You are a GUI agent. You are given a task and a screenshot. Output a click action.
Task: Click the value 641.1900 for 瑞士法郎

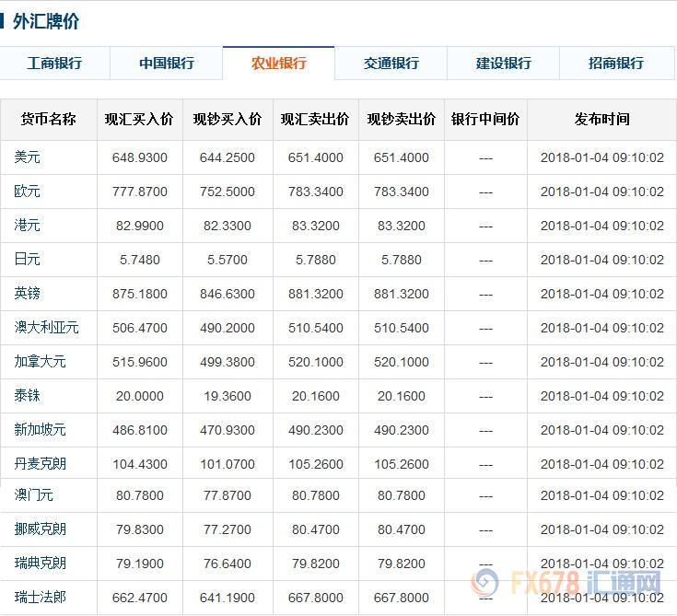[x=228, y=598]
